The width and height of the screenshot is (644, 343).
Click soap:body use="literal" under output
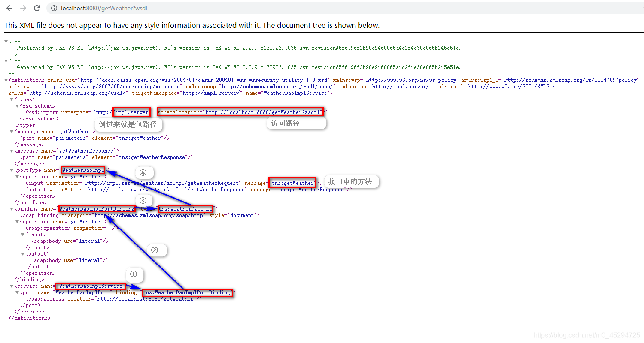click(x=70, y=260)
